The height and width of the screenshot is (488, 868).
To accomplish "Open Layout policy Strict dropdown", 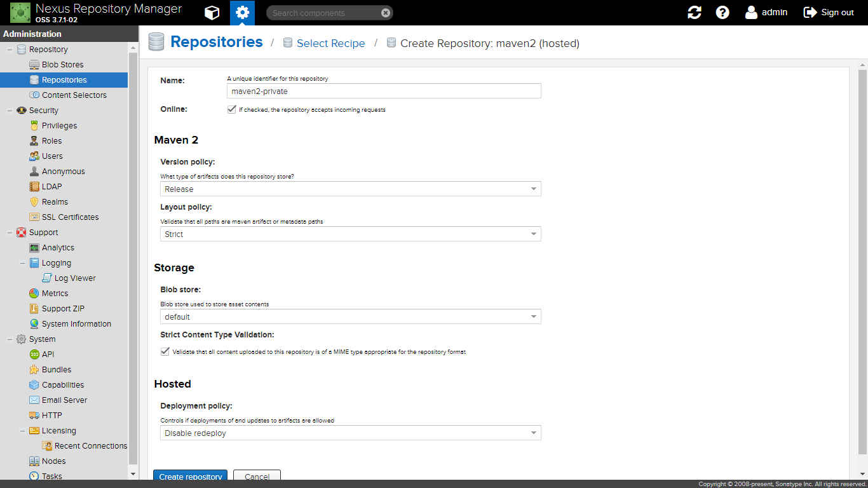I will point(351,234).
